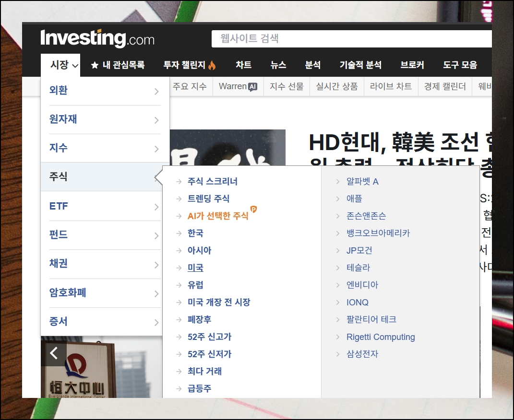
Task: Open the 급등주 link
Action: pos(199,388)
